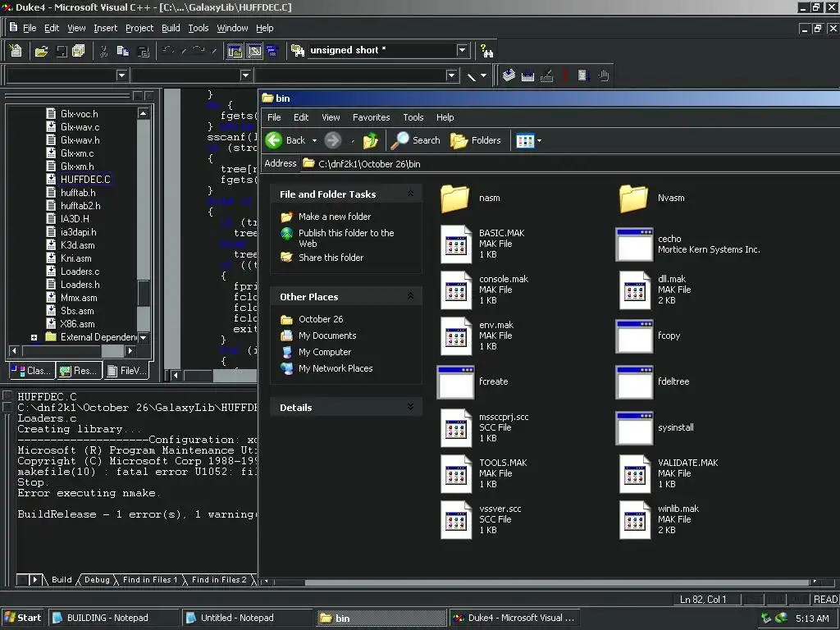Collapse the Other Places section

[x=410, y=295]
